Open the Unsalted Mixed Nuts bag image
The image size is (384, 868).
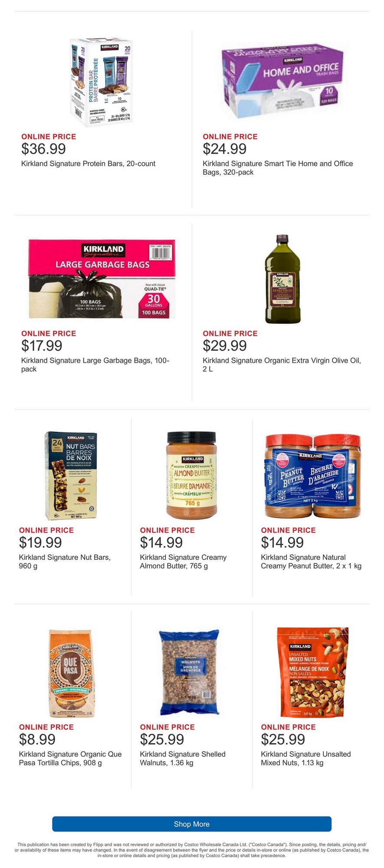(312, 672)
